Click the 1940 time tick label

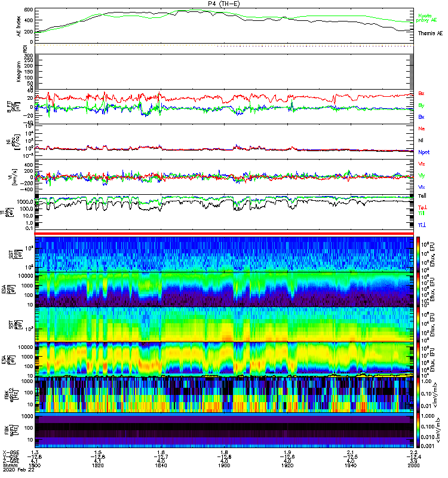tap(351, 465)
